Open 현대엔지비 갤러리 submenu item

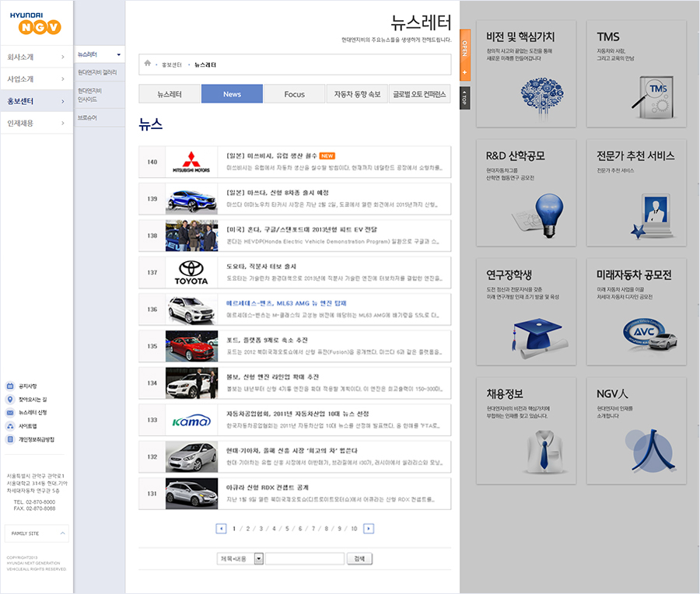coord(99,72)
